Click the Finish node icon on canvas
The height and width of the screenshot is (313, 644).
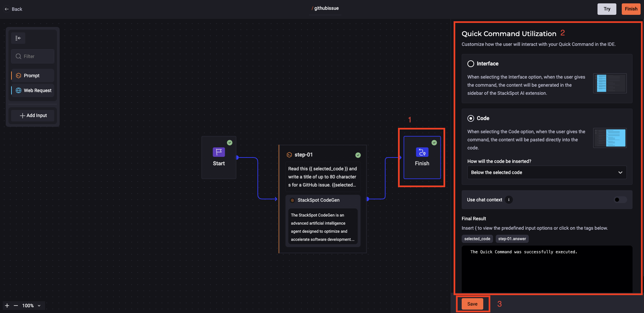point(422,152)
